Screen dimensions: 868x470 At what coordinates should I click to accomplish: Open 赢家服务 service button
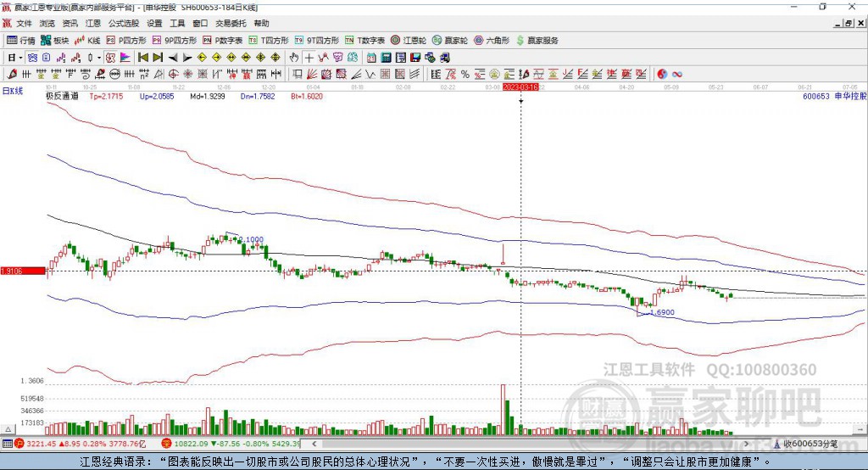pyautogui.click(x=537, y=41)
